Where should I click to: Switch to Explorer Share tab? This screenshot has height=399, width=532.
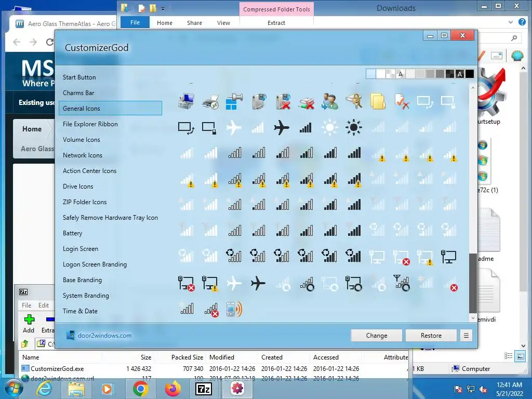pos(194,23)
